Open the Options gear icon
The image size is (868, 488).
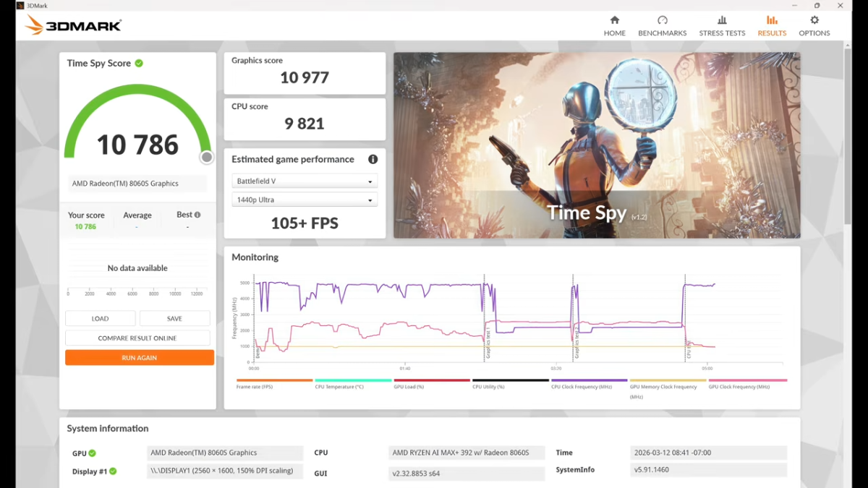tap(814, 20)
